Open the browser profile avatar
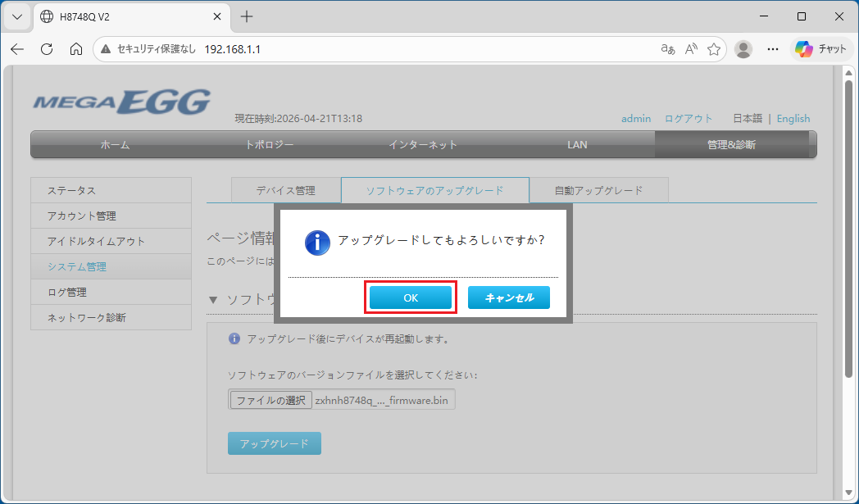Viewport: 859px width, 504px height. [743, 49]
